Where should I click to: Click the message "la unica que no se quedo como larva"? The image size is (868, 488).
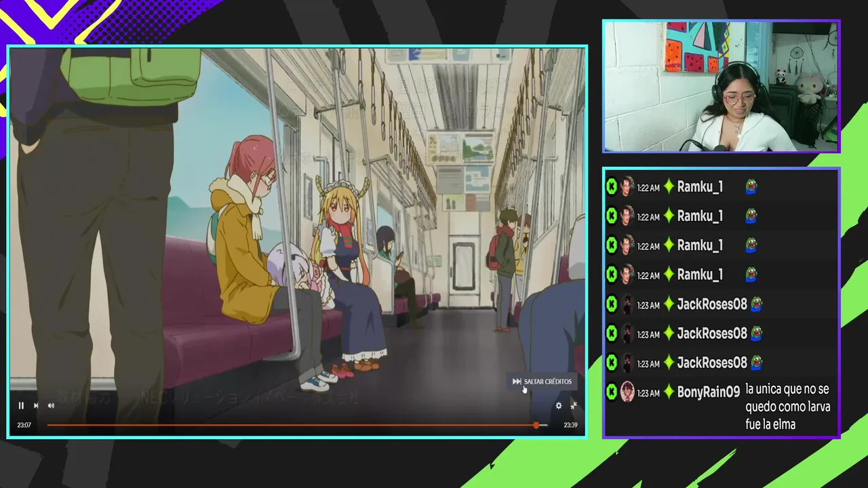click(787, 407)
